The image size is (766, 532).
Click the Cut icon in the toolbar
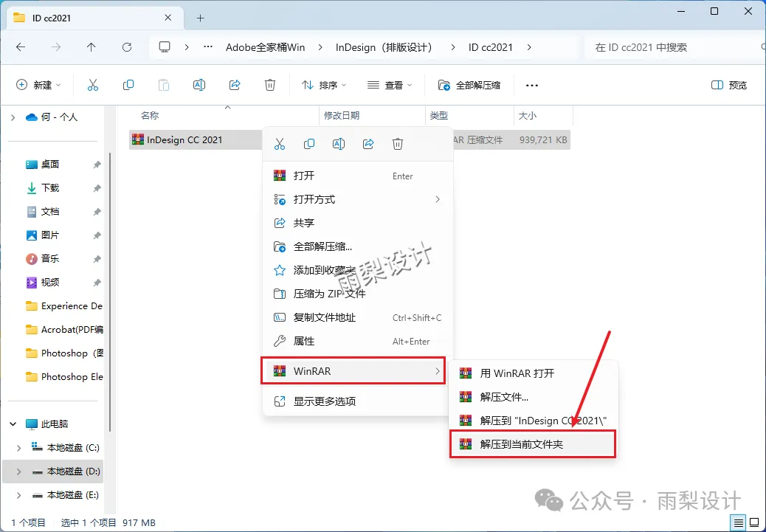tap(93, 85)
